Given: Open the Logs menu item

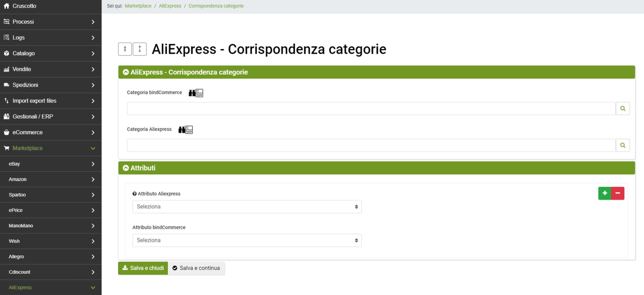Looking at the screenshot, I should click(51, 38).
